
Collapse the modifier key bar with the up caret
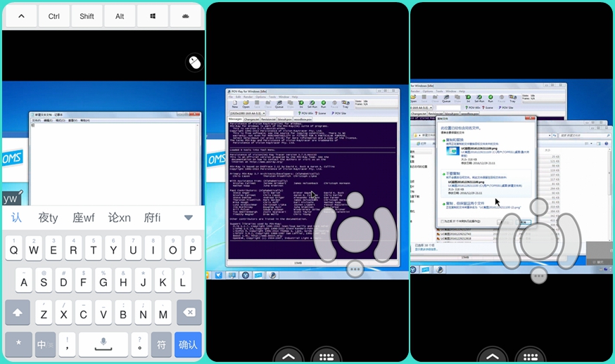21,16
